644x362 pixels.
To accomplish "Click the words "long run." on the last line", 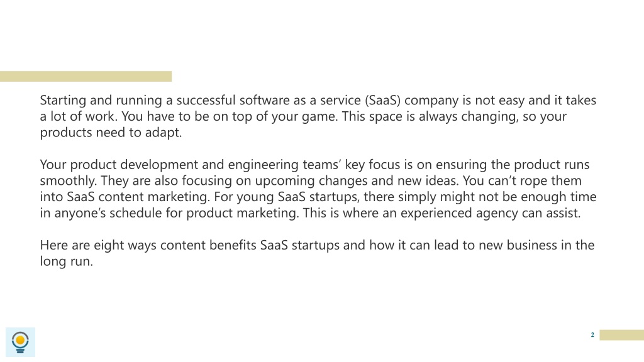I will click(x=67, y=261).
